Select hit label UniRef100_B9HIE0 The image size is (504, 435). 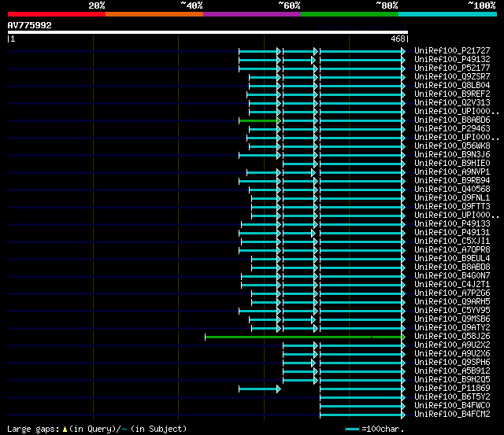tap(452, 164)
